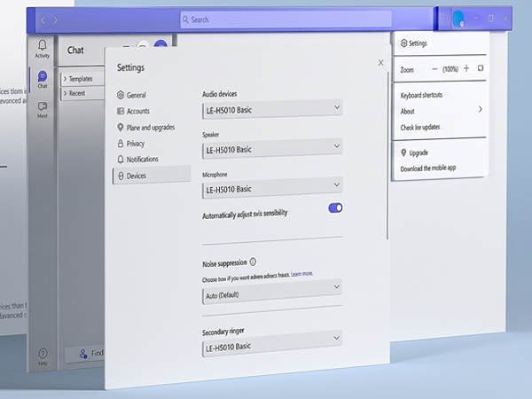Click the back navigation arrow

pyautogui.click(x=43, y=20)
